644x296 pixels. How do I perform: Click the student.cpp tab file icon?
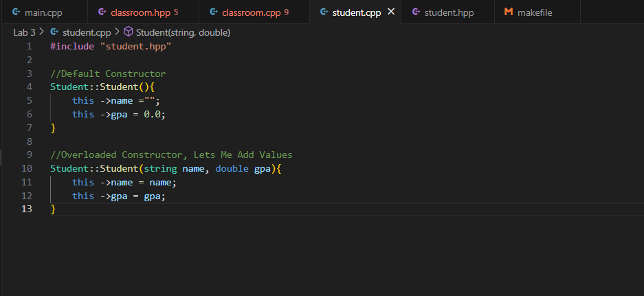(x=324, y=12)
